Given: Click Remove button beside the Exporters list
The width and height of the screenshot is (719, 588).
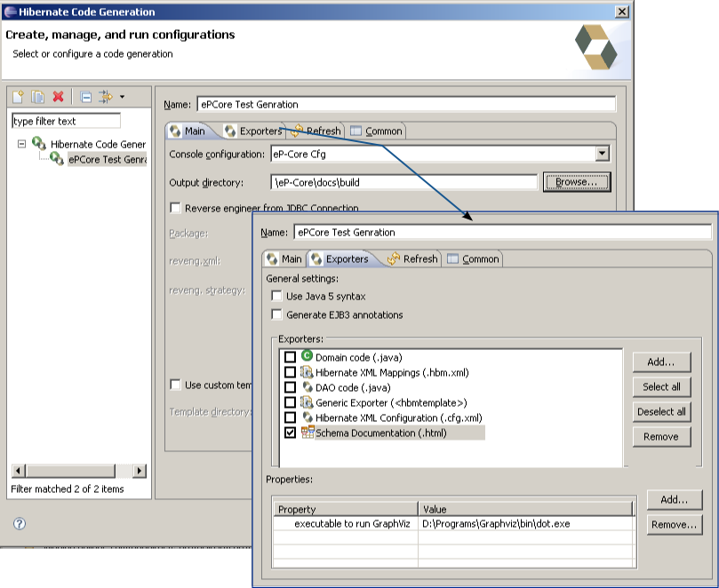Looking at the screenshot, I should (x=661, y=436).
